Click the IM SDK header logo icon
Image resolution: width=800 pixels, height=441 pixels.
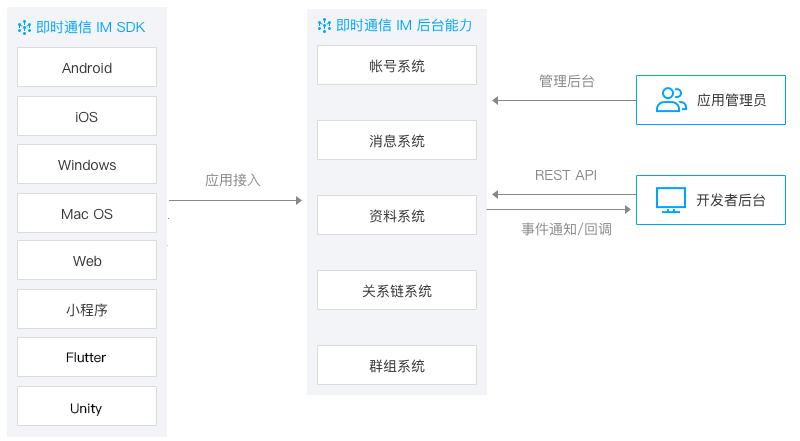pyautogui.click(x=24, y=27)
